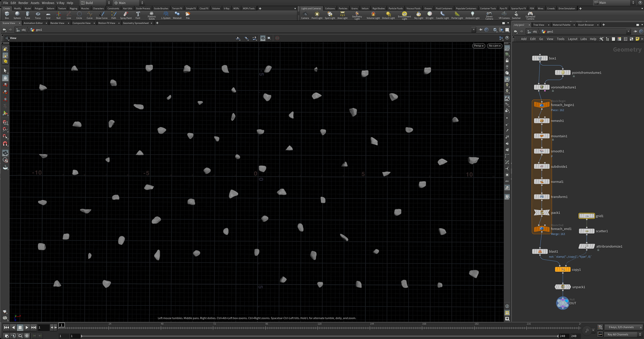The width and height of the screenshot is (644, 339).
Task: Click the unpack1 node
Action: [563, 287]
